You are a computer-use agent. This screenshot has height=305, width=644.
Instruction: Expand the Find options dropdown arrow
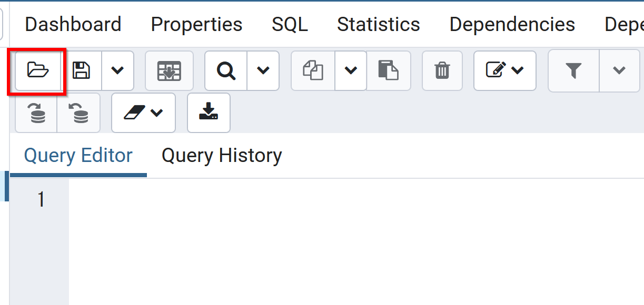262,70
